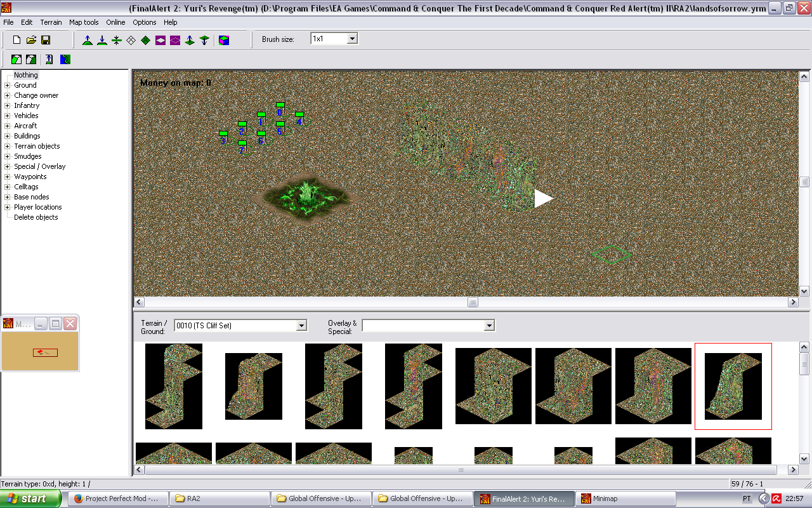Click the second green slope icon in second toolbar
The image size is (812, 508).
point(31,60)
